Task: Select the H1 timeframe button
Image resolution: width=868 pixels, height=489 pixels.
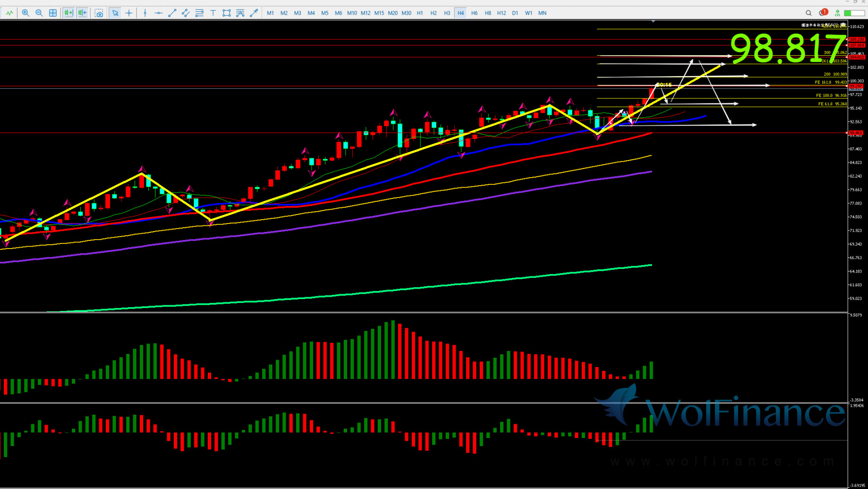Action: (420, 13)
